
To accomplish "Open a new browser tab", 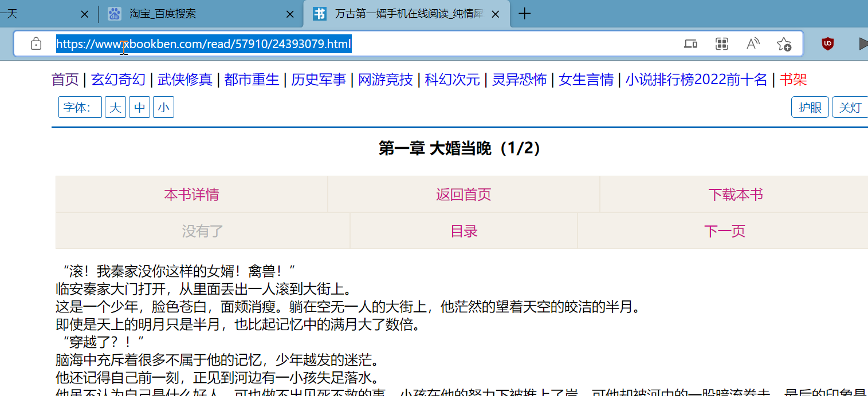I will pyautogui.click(x=524, y=14).
